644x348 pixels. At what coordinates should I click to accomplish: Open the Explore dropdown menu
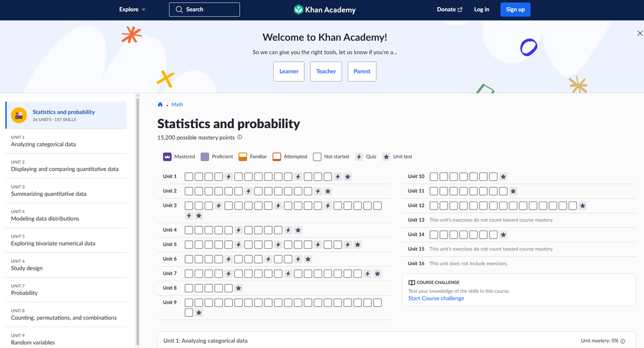point(132,10)
